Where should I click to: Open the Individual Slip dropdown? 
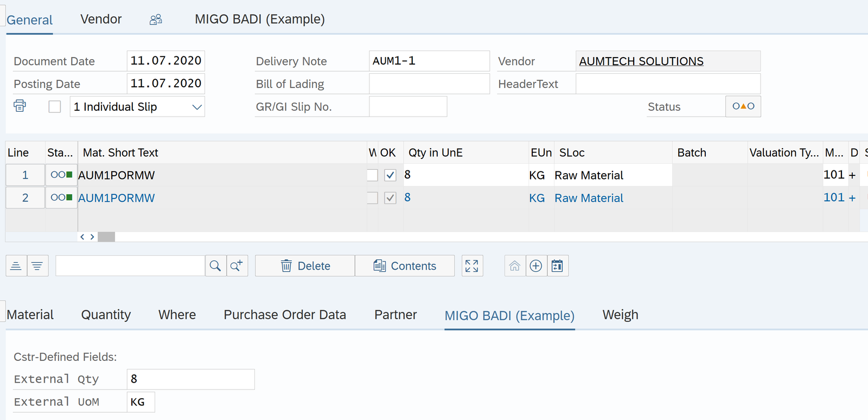coord(197,107)
